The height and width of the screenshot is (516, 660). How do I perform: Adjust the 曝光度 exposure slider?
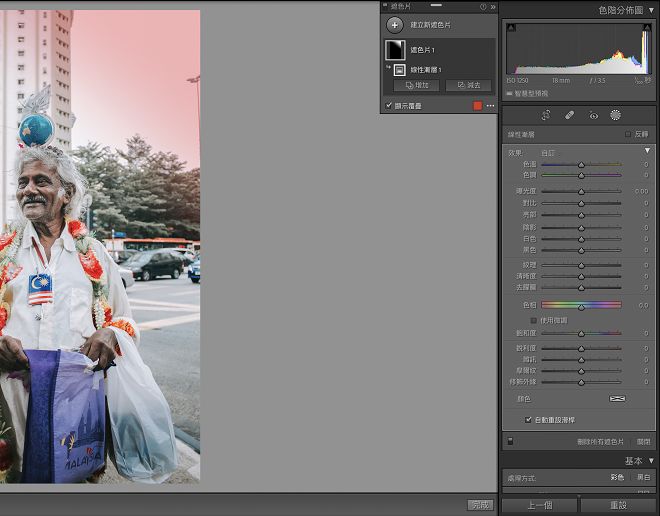[x=581, y=192]
